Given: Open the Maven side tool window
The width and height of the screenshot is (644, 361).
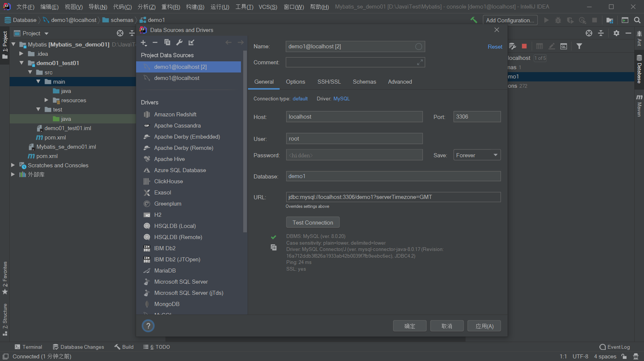Looking at the screenshot, I should (x=639, y=106).
